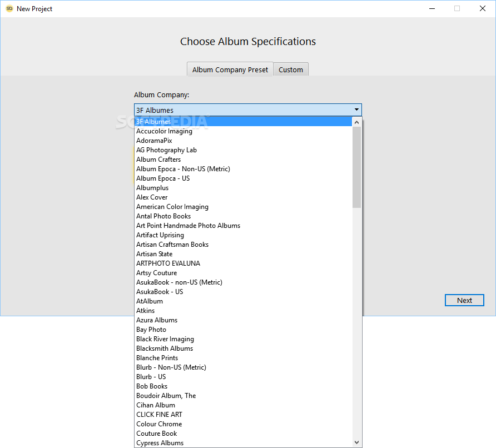Minimize the New Project window
The image size is (496, 448).
[x=432, y=8]
